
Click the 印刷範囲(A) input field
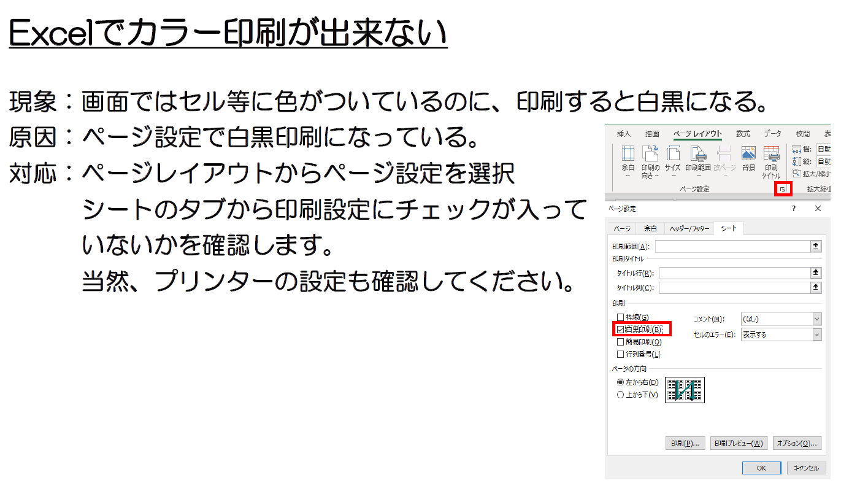[x=732, y=246]
